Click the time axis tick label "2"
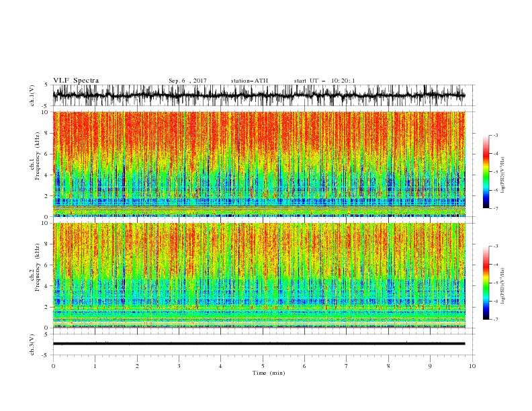Viewport: 532px width, 411px height. 137,366
